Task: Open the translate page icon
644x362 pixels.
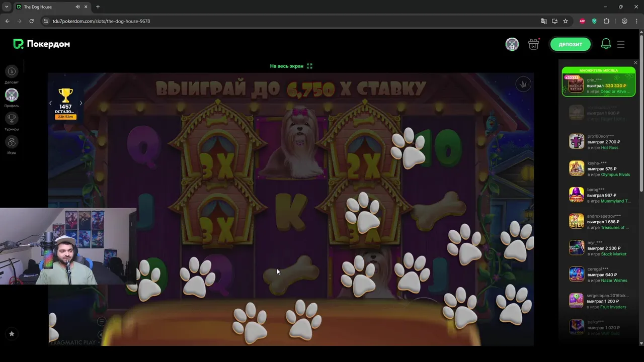Action: coord(544,21)
